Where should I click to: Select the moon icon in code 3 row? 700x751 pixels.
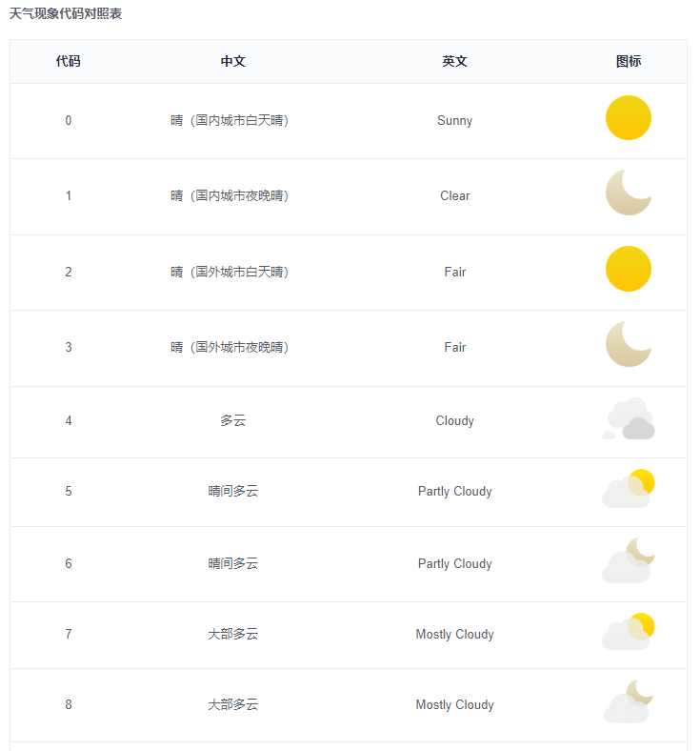point(629,344)
